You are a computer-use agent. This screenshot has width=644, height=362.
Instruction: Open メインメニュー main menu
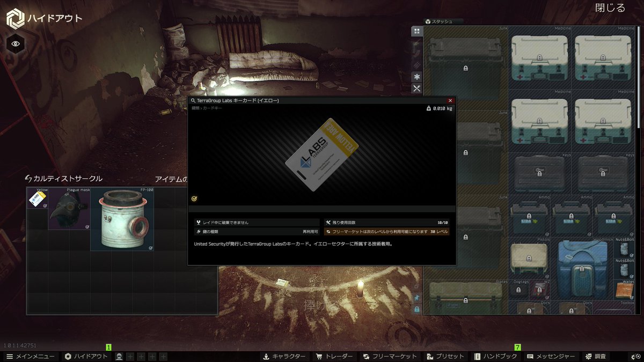[30, 356]
